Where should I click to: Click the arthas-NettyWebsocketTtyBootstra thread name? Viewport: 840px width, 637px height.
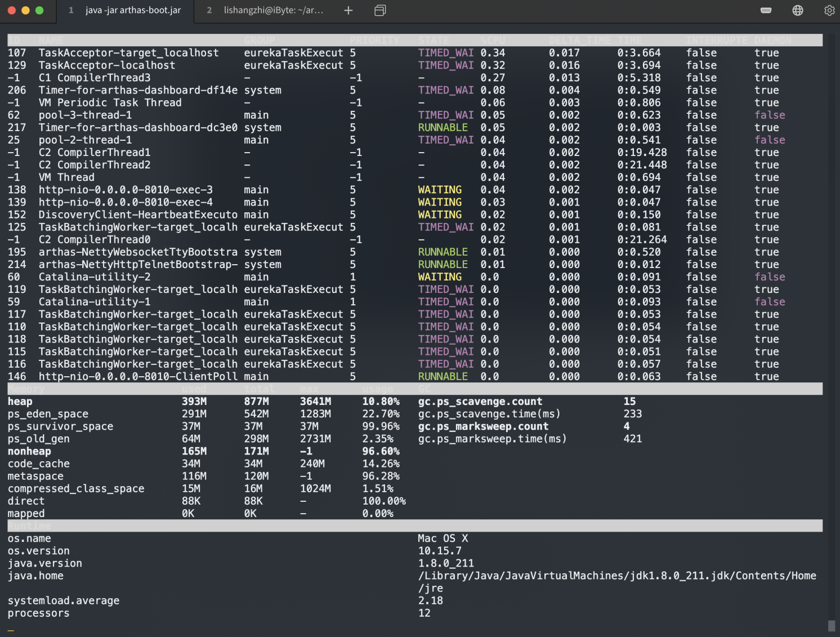click(x=138, y=252)
